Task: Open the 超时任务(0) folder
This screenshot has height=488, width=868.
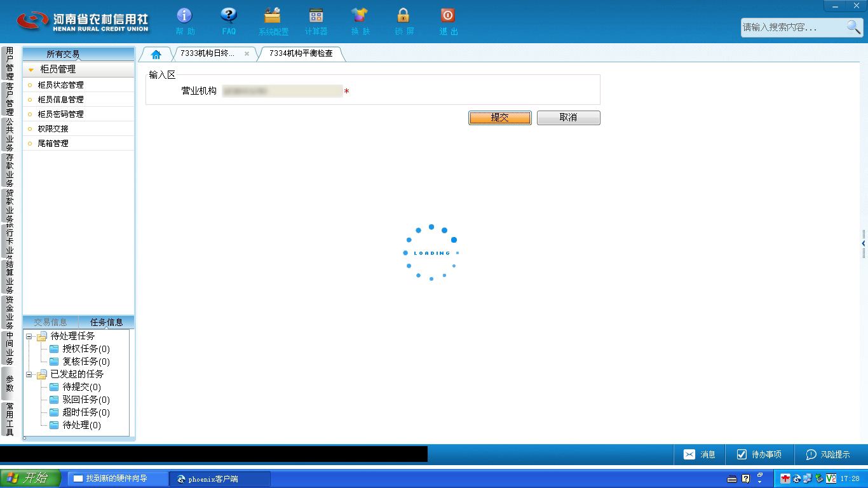Action: (79, 412)
